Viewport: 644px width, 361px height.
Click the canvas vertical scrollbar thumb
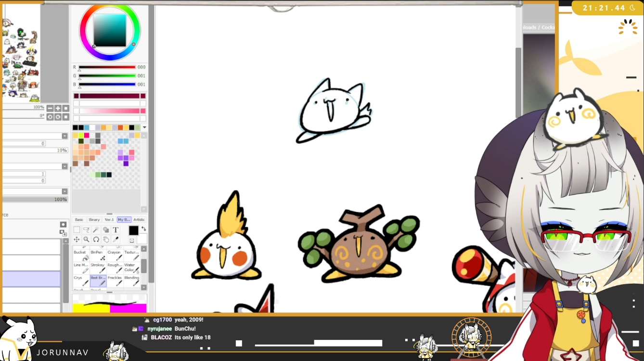[518, 82]
